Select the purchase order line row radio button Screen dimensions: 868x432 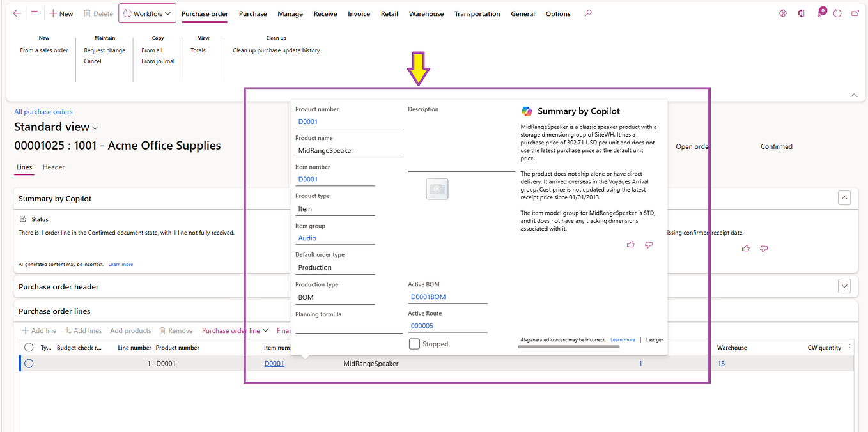tap(28, 363)
